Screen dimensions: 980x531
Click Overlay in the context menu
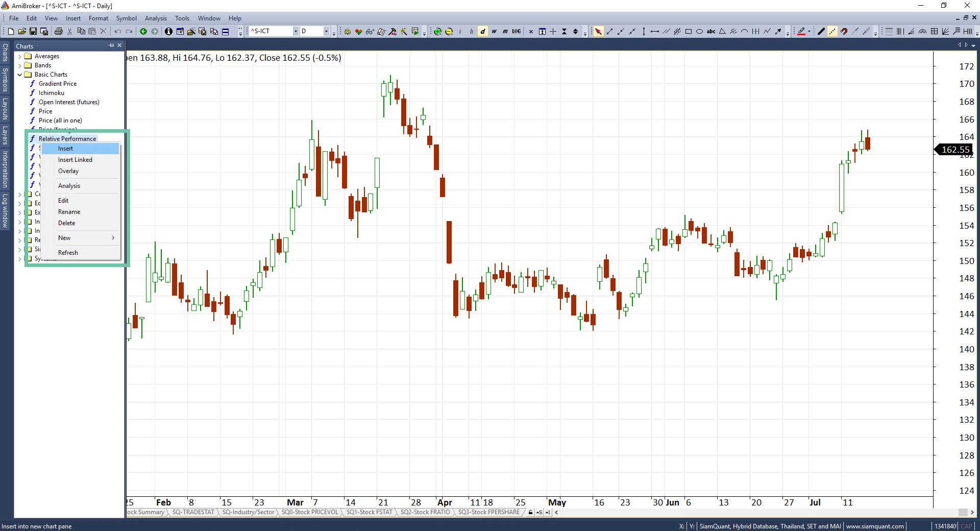pyautogui.click(x=68, y=171)
